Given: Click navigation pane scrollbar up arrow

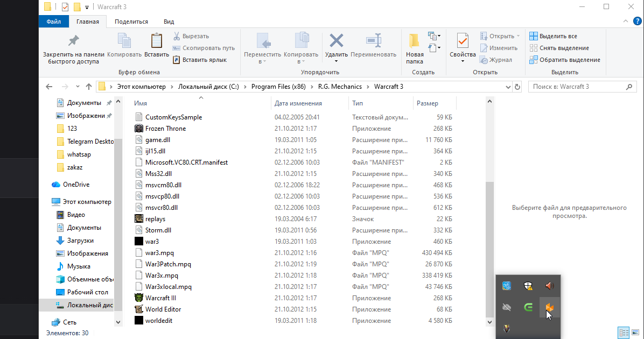Looking at the screenshot, I should (x=118, y=101).
